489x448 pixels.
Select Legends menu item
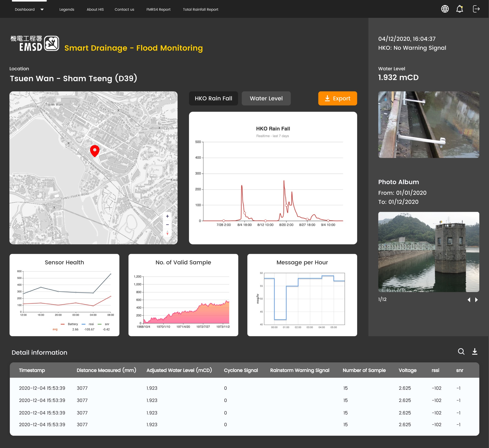(67, 9)
